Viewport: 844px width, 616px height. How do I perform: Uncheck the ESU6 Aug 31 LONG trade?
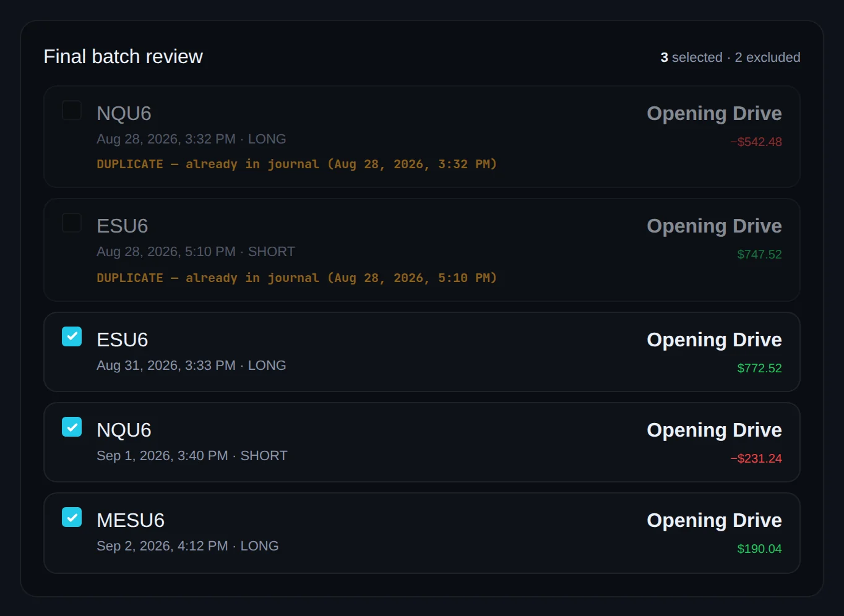[72, 336]
